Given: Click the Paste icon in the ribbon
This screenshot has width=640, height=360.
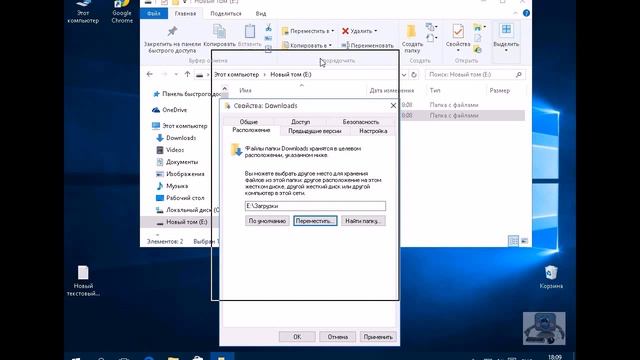Looking at the screenshot, I should coord(250,31).
